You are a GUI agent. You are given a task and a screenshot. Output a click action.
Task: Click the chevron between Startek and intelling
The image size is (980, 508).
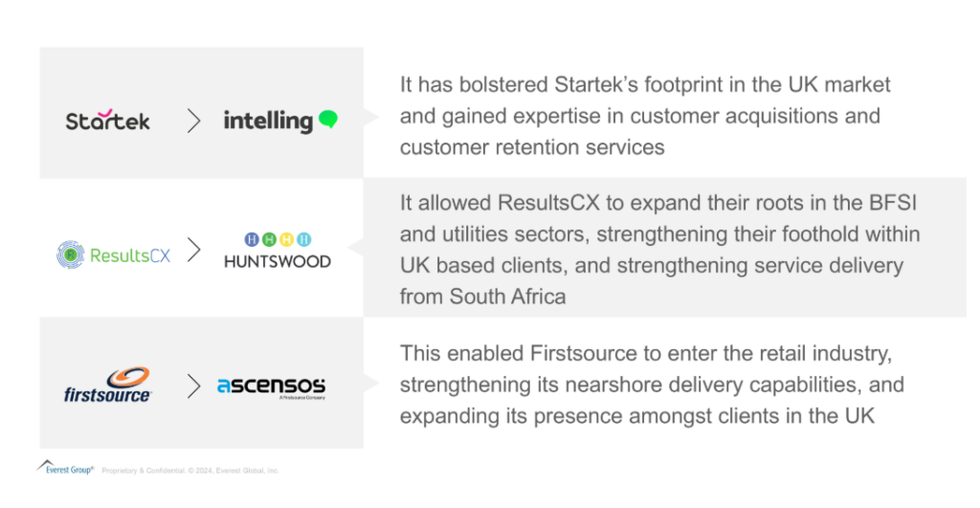(x=194, y=121)
